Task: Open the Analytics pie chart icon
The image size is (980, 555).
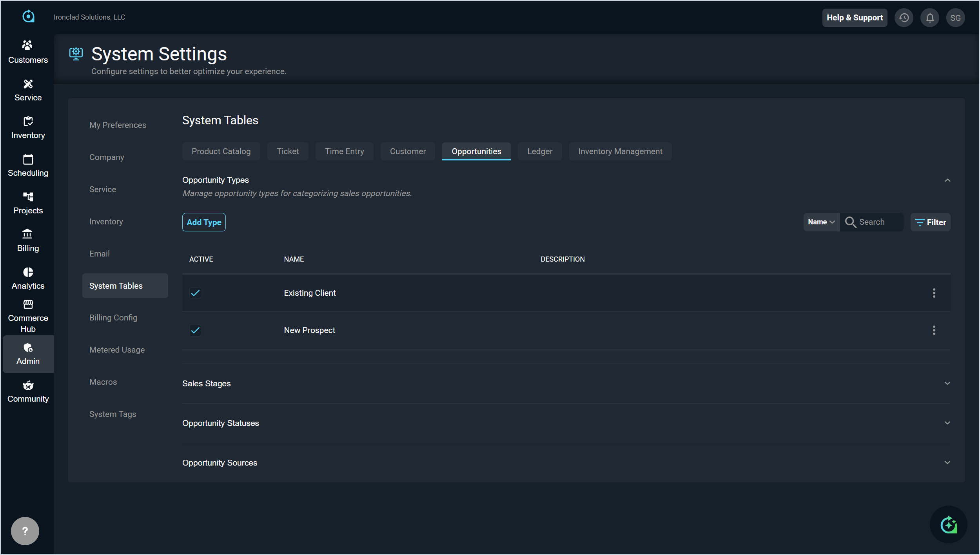Action: pos(28,272)
